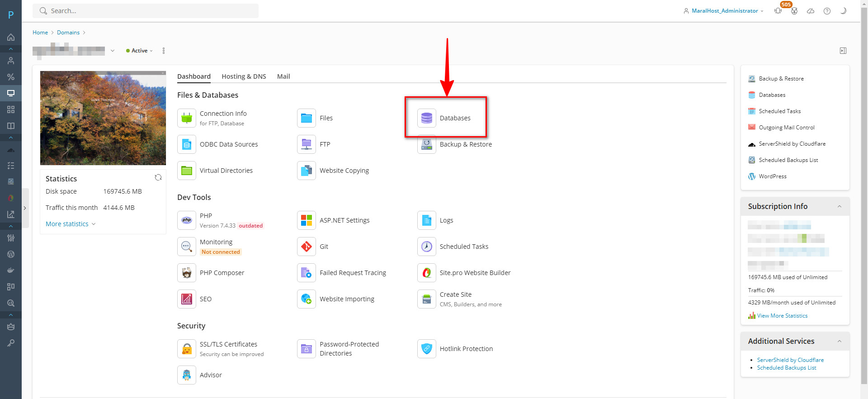
Task: Open the Active status dropdown
Action: point(140,51)
